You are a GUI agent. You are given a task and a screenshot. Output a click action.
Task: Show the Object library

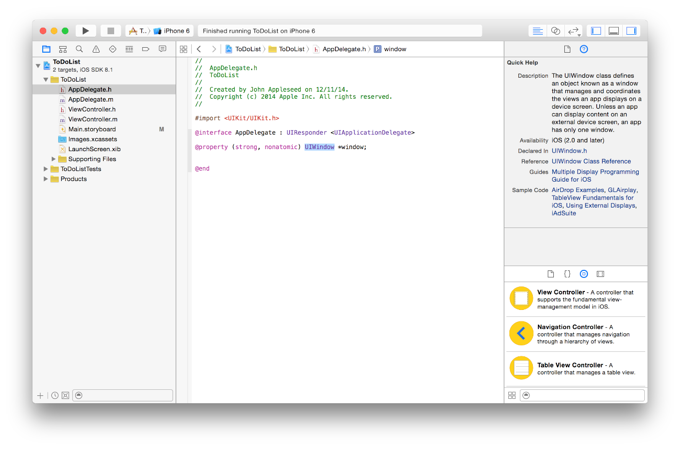pos(584,274)
